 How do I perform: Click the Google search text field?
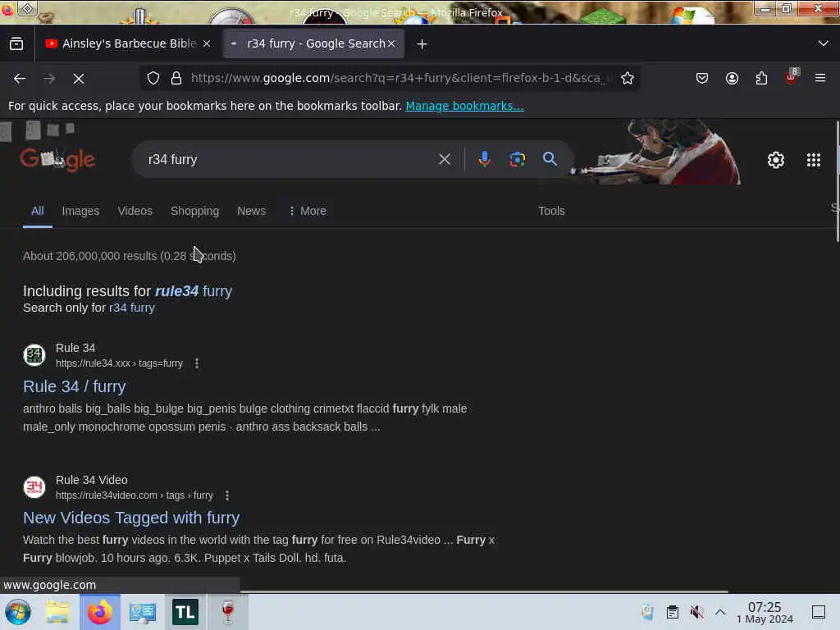290,159
